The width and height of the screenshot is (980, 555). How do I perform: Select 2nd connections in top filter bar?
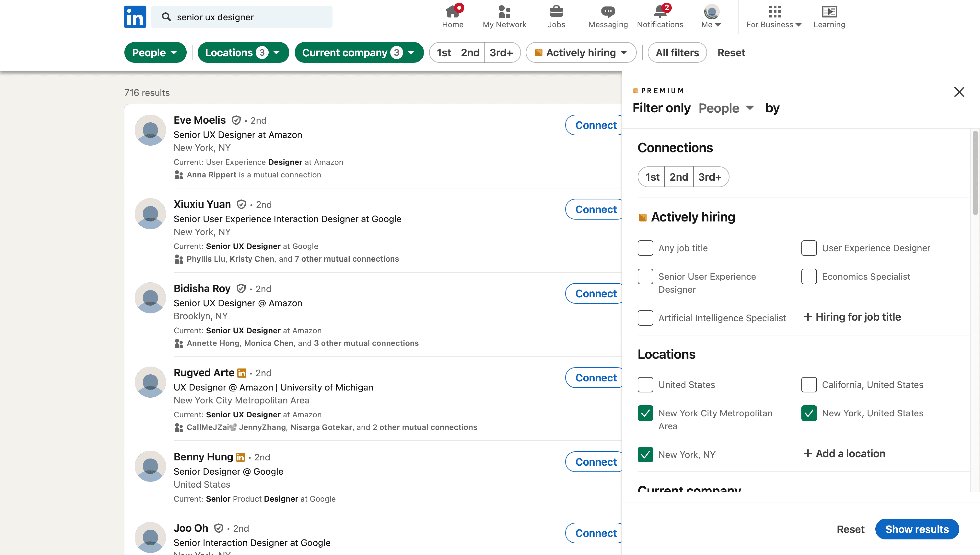(470, 53)
